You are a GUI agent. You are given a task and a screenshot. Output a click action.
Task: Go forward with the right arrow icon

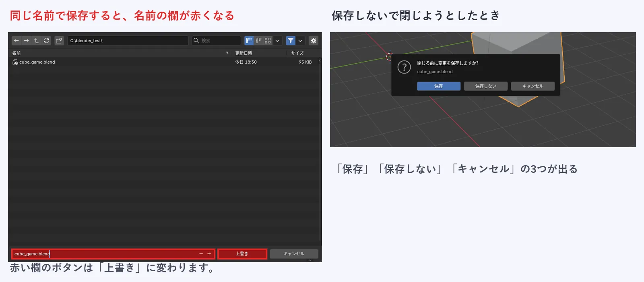coord(26,41)
